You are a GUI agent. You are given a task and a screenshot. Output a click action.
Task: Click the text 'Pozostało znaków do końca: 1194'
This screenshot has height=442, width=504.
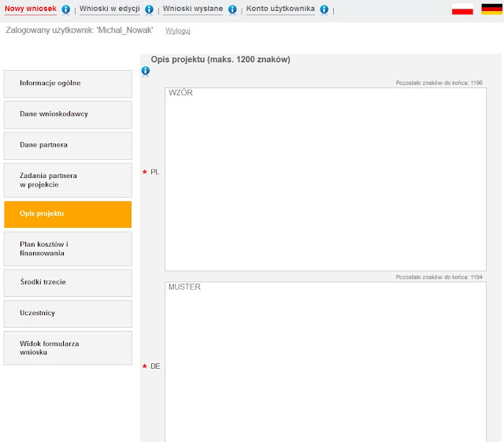tap(439, 277)
